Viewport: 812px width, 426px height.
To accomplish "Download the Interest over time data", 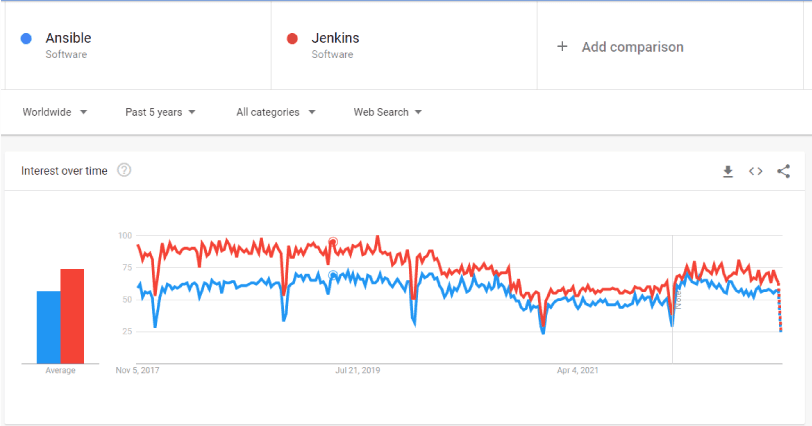I will [x=728, y=171].
